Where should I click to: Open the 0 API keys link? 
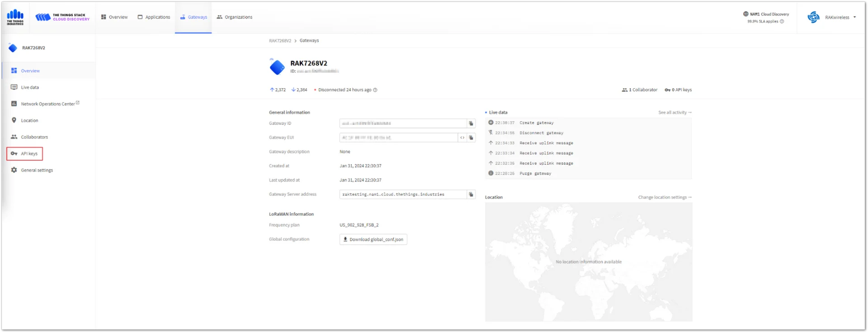tap(678, 90)
